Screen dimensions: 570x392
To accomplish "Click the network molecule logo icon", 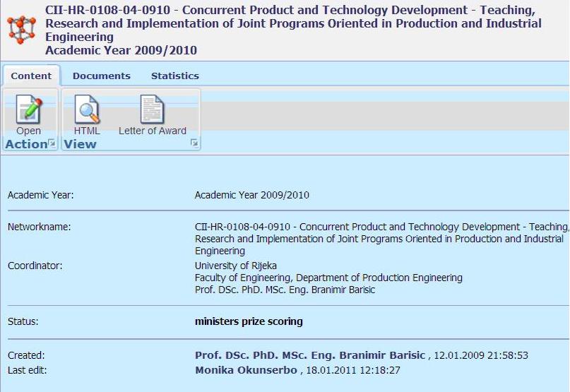I will 20,30.
